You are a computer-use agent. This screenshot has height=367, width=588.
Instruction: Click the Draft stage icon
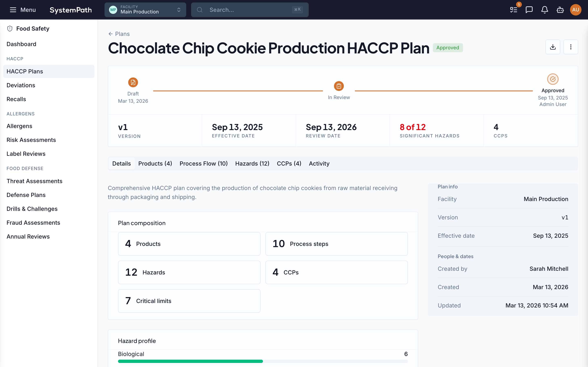[133, 83]
